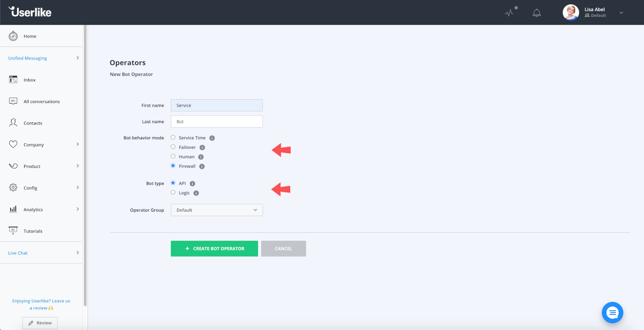Click the info icon beside Service Time

point(212,138)
